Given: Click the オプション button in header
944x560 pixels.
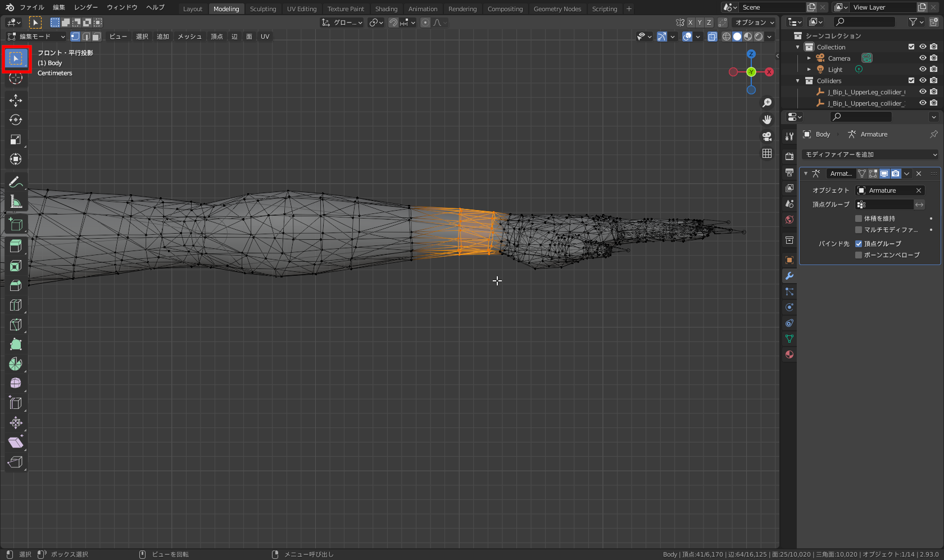Looking at the screenshot, I should pos(754,22).
